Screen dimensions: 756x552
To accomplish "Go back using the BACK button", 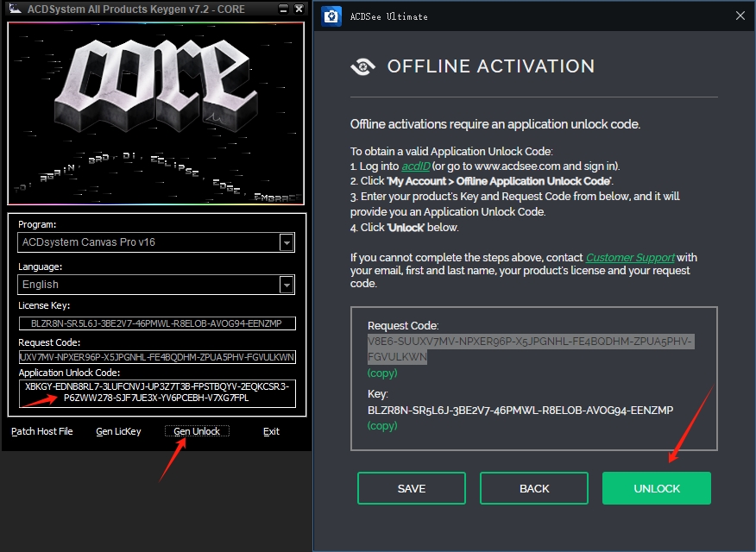I will point(534,488).
